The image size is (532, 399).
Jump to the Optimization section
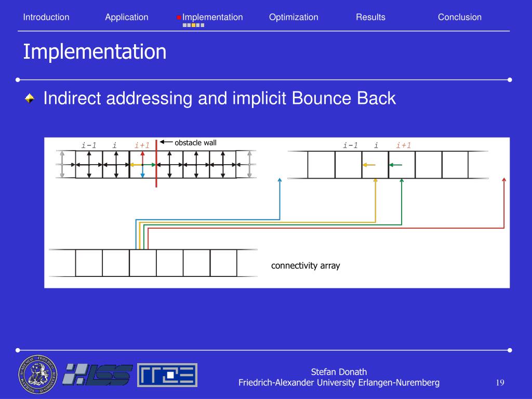(x=294, y=17)
